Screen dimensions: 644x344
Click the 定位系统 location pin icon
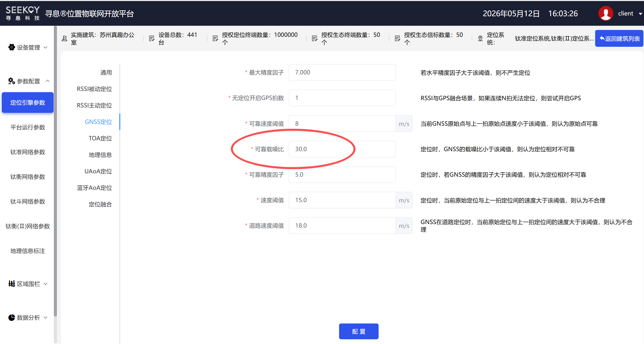point(480,38)
